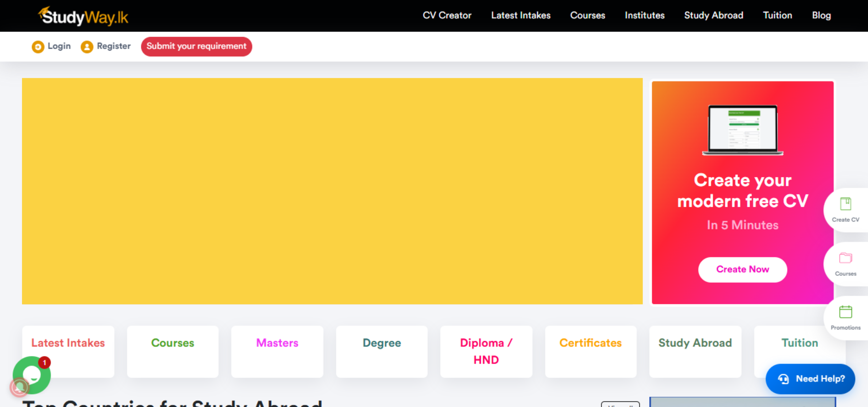Screen dimensions: 868x407
Task: Go to Institutes in the top menu
Action: [644, 16]
